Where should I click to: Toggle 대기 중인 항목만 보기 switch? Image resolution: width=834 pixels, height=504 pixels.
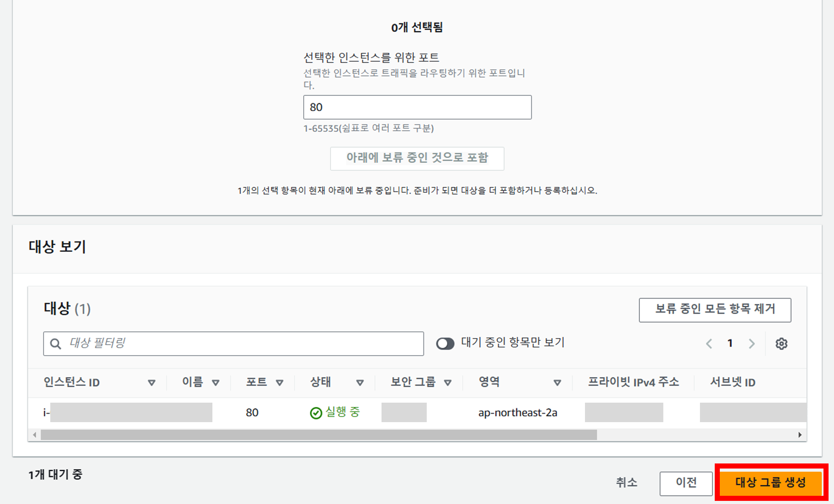(x=445, y=344)
